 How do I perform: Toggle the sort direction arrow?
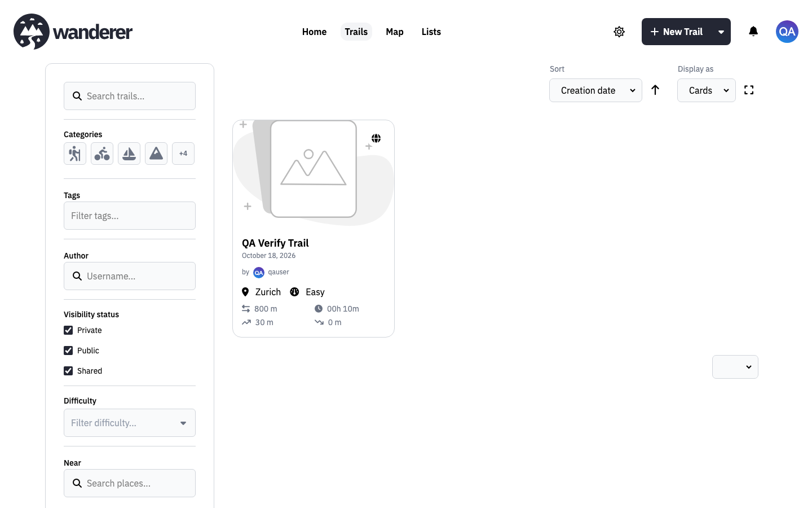click(655, 90)
